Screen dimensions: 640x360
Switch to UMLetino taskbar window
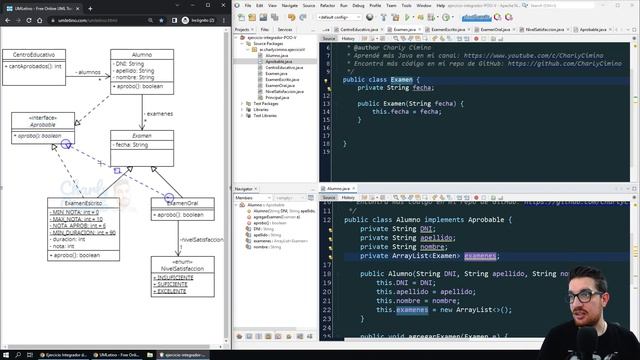pos(117,355)
